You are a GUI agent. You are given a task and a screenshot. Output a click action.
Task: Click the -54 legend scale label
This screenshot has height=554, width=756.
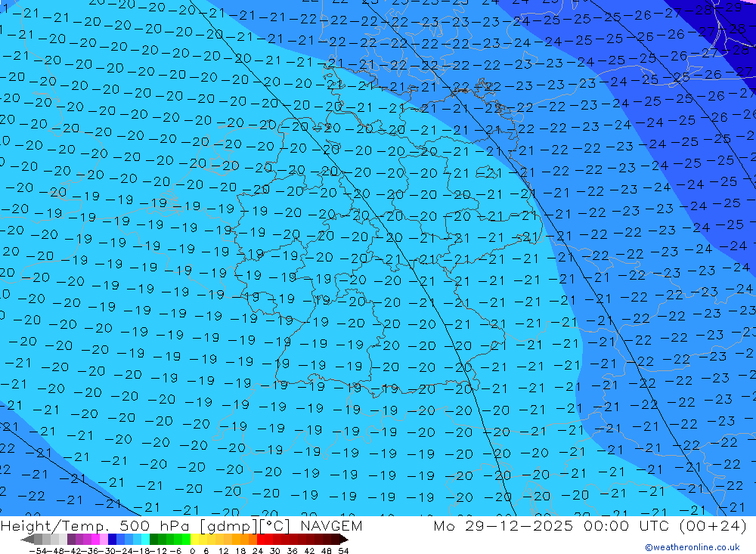coord(38,551)
